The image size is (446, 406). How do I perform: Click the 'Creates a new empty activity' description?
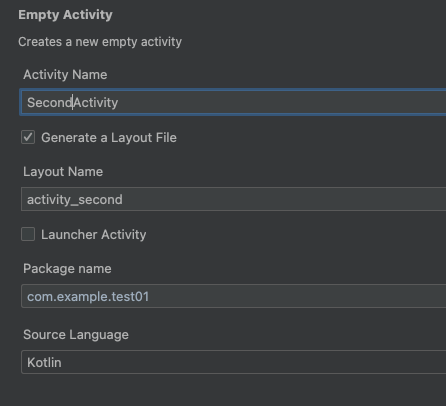click(x=100, y=42)
